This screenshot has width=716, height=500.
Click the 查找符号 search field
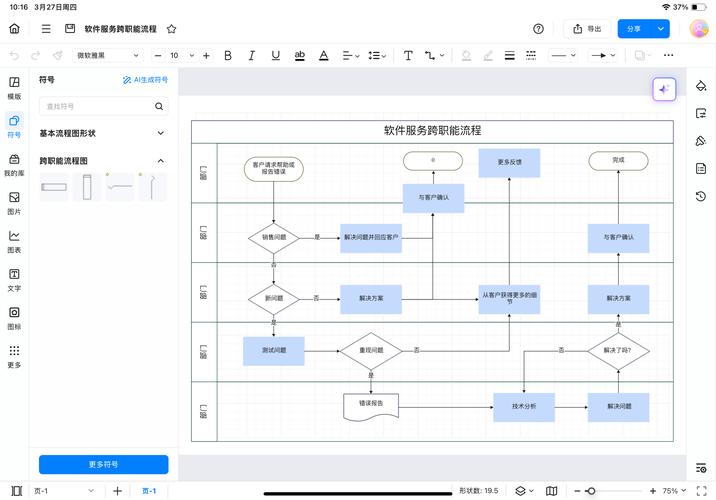[x=96, y=106]
